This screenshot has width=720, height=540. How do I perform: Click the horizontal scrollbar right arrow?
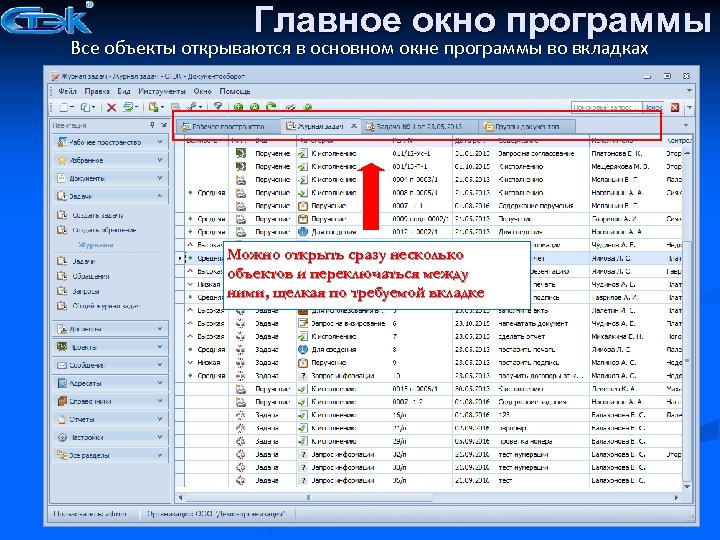point(676,497)
